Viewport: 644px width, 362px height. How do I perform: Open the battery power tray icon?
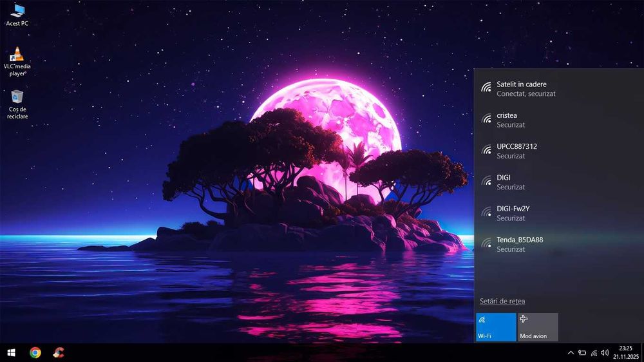click(x=582, y=352)
